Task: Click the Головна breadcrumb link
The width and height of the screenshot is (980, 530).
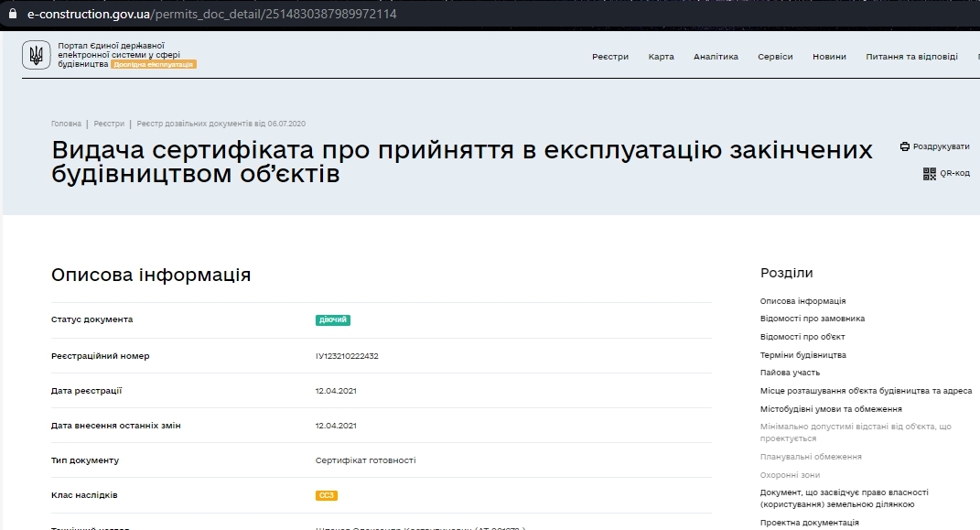Action: click(x=66, y=124)
